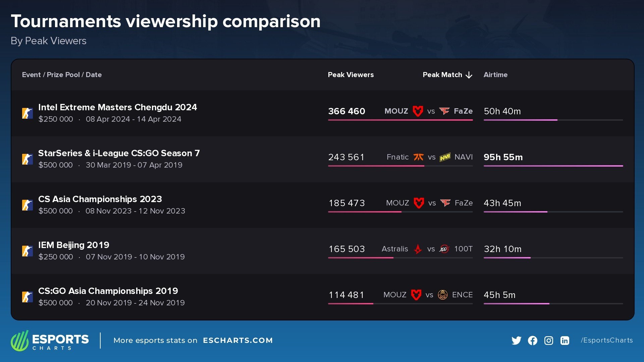Click the peak viewers value 114 481
The width and height of the screenshot is (644, 362).
346,295
